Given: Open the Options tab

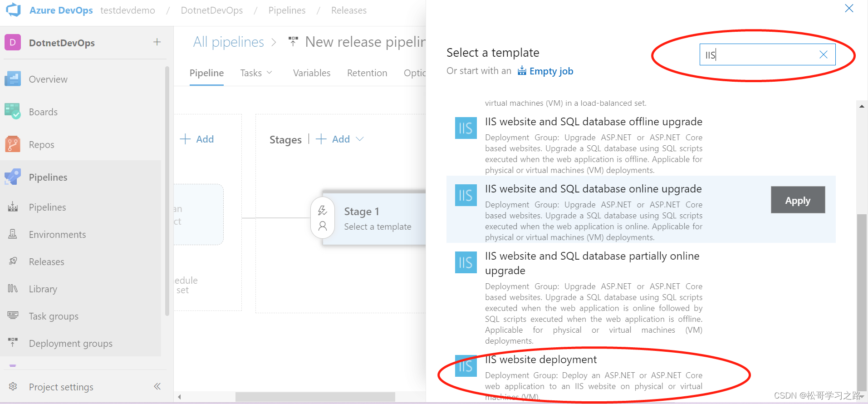Looking at the screenshot, I should point(415,73).
